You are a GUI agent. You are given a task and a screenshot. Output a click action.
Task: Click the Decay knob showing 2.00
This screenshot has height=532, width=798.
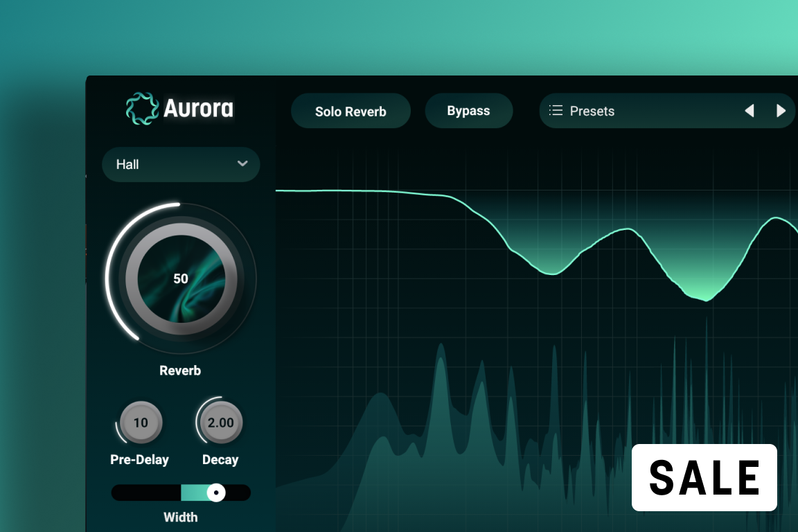point(220,423)
